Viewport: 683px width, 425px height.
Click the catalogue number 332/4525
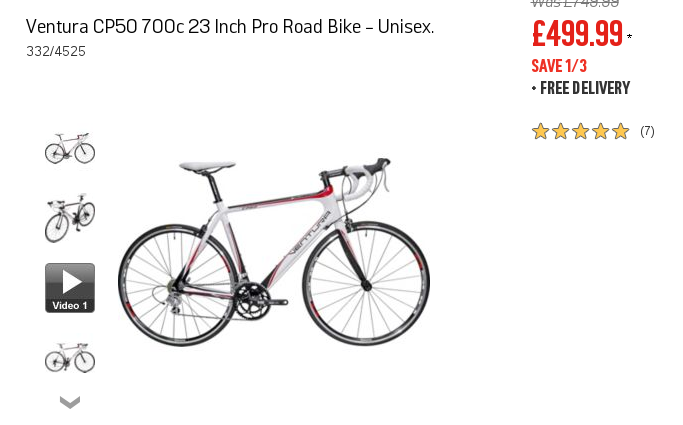point(56,51)
